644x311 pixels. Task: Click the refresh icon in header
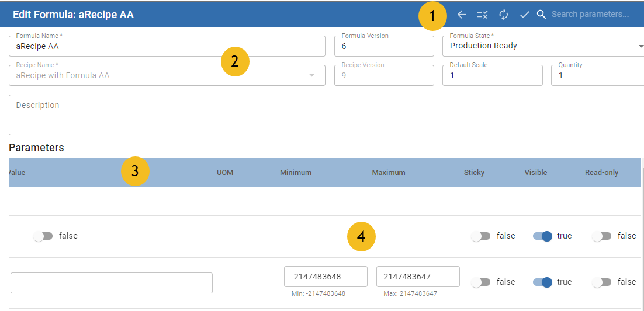coord(503,15)
